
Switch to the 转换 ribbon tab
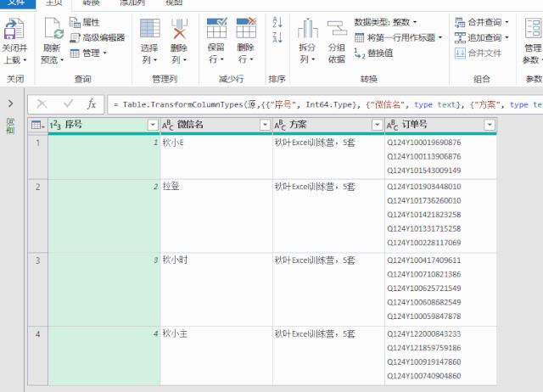pyautogui.click(x=92, y=3)
